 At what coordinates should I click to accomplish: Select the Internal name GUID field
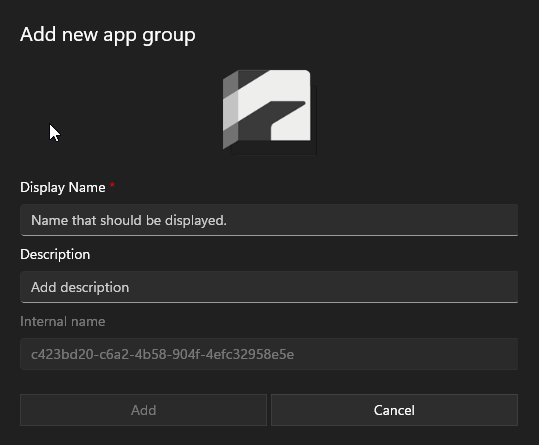point(269,354)
